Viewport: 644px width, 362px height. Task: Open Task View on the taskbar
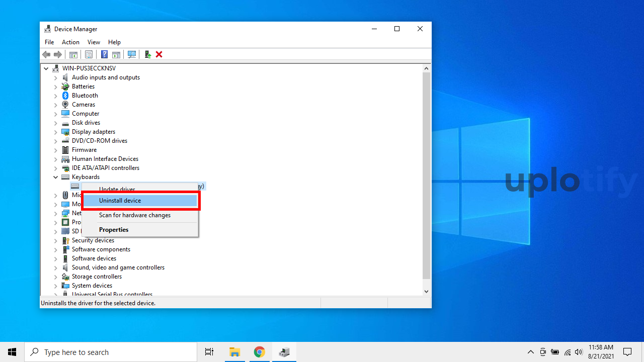click(209, 352)
